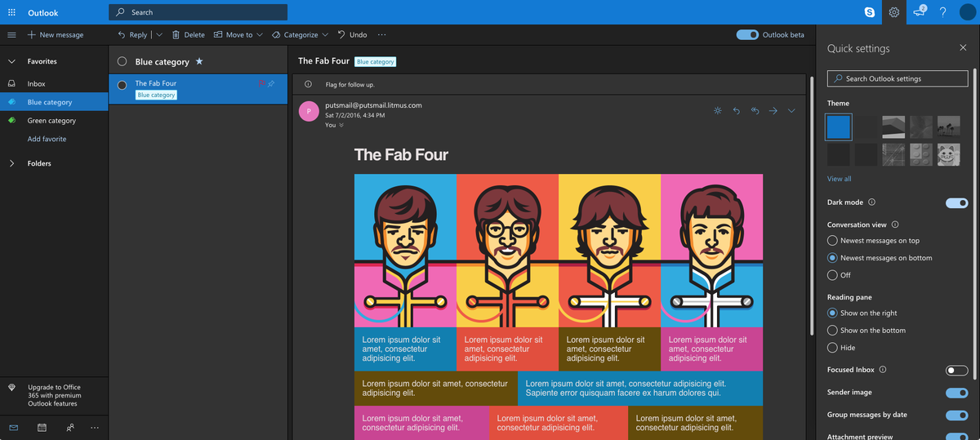980x440 pixels.
Task: Expand the Folders section
Action: pos(11,163)
